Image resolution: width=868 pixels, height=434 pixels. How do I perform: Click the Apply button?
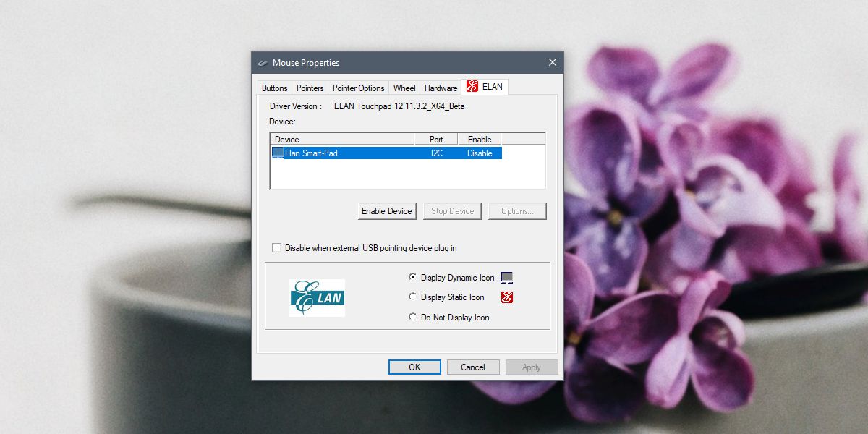532,367
